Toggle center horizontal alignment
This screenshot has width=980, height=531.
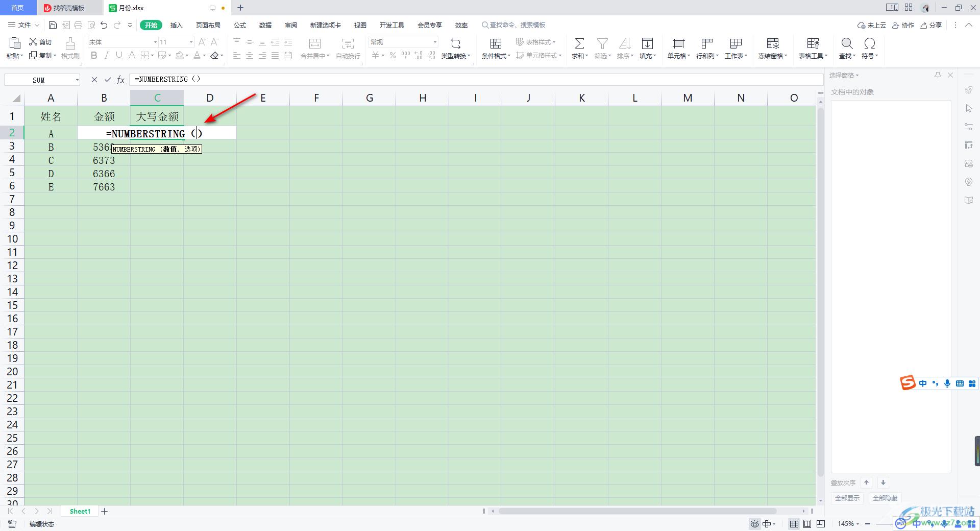(x=250, y=55)
